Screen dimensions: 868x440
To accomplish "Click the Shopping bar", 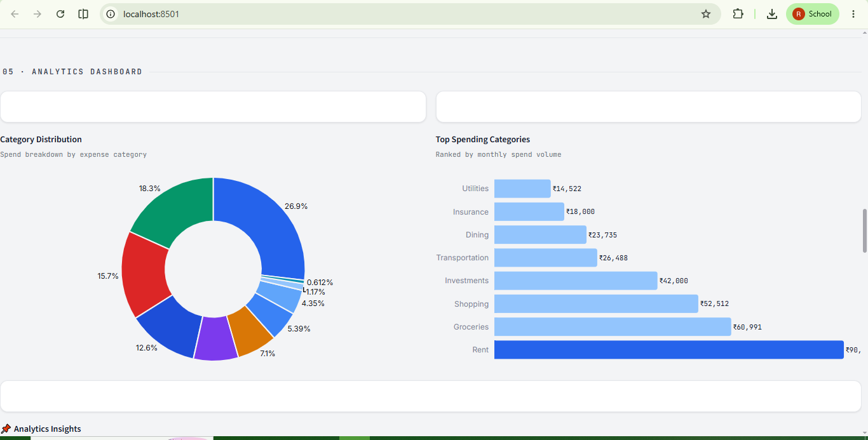I will pos(596,303).
